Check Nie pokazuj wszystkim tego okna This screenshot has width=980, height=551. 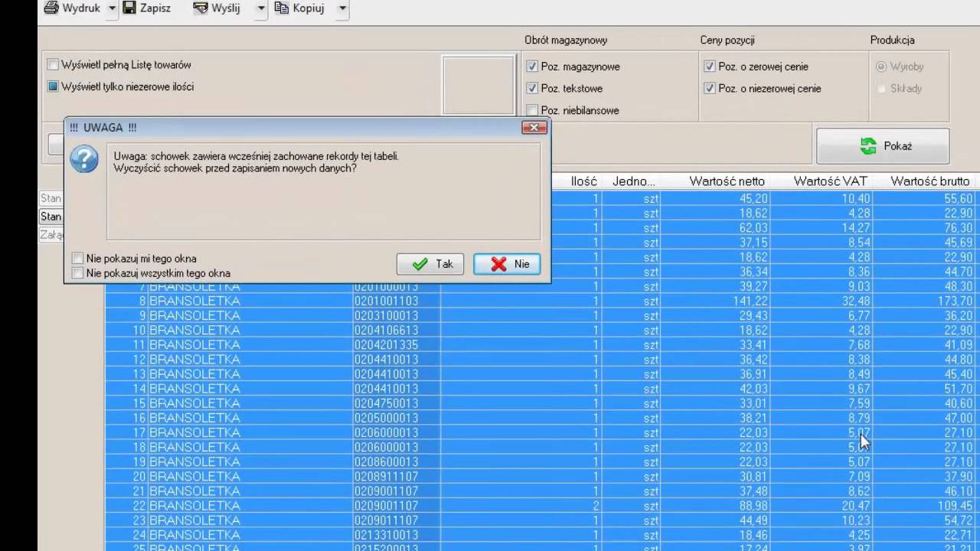(x=77, y=273)
